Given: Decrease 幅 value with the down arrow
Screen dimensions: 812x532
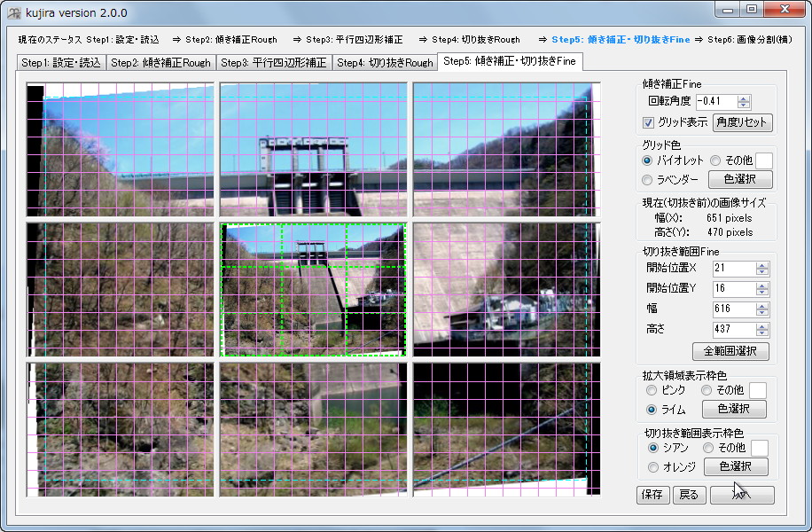Looking at the screenshot, I should [x=761, y=312].
